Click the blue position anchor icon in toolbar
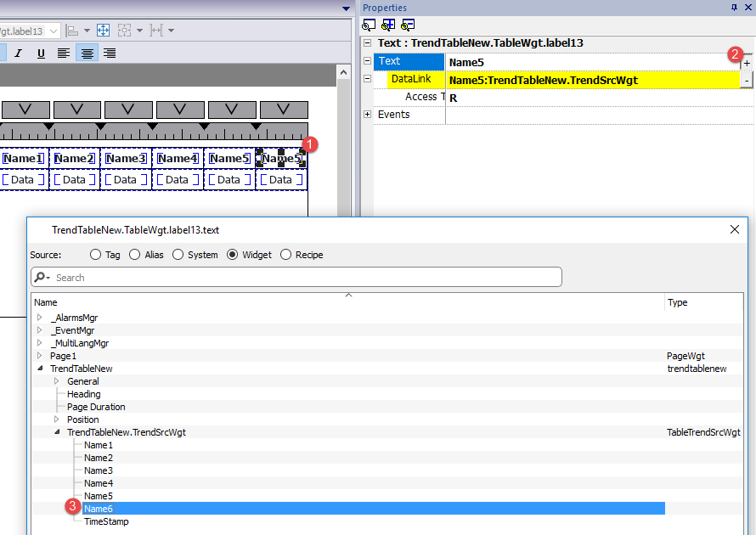The width and height of the screenshot is (756, 535). tap(104, 30)
